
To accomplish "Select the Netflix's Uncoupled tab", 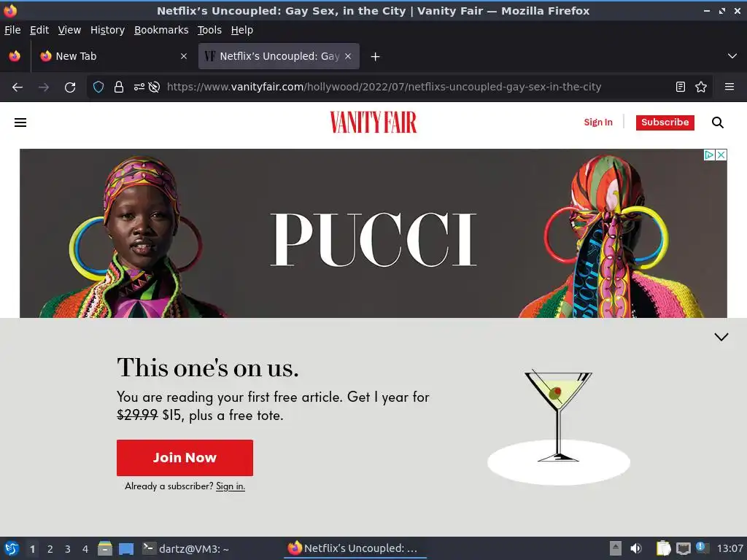I will pos(279,56).
